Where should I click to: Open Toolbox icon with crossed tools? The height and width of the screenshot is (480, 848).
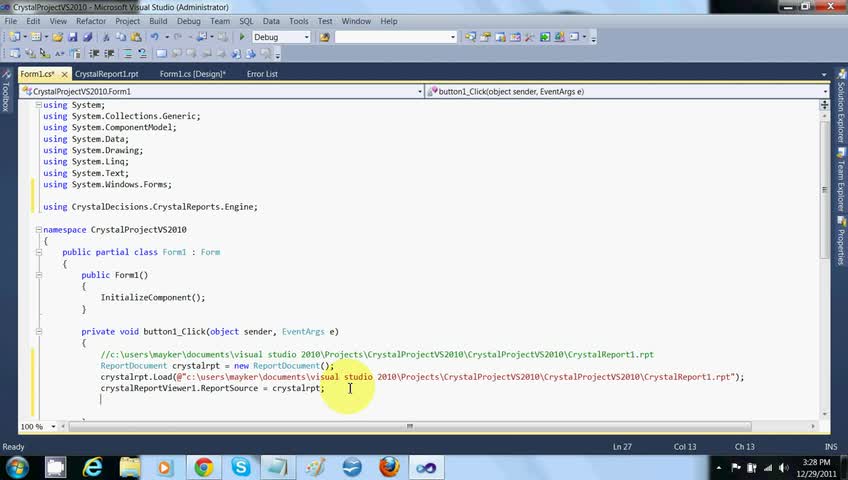pyautogui.click(x=529, y=37)
